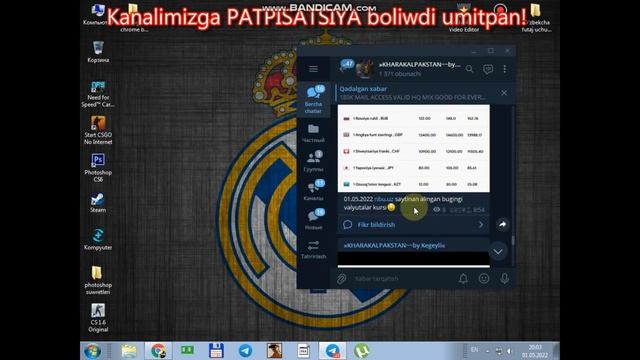
Task: Search inside the channel with magnifier icon
Action: click(469, 69)
